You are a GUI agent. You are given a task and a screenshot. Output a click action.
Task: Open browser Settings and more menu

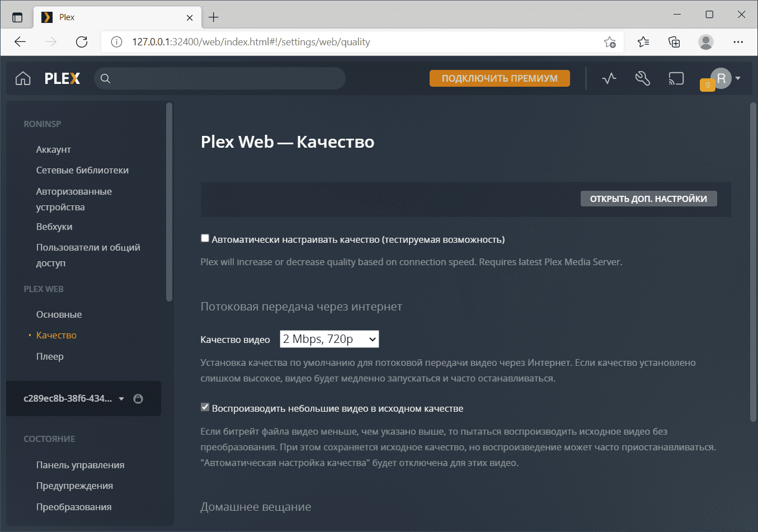coord(738,42)
